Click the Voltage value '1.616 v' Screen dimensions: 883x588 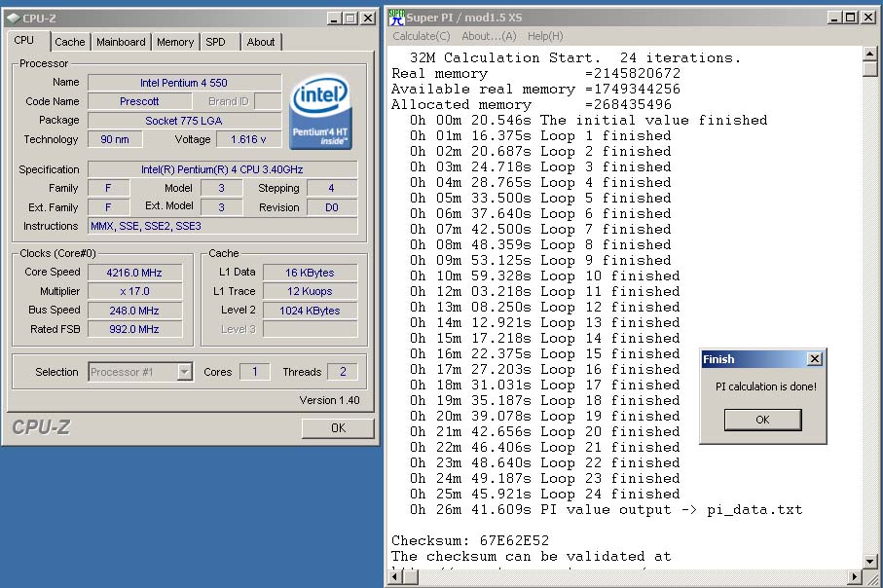tap(248, 139)
